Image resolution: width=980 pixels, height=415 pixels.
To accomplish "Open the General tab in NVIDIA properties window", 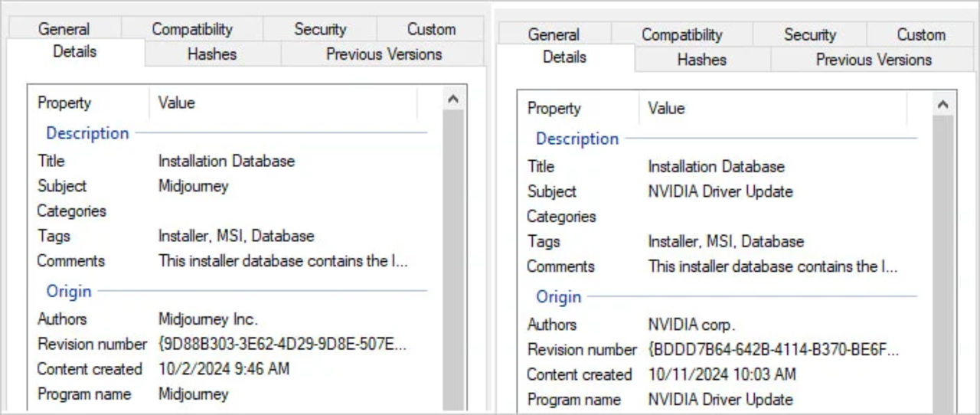I will click(x=554, y=34).
